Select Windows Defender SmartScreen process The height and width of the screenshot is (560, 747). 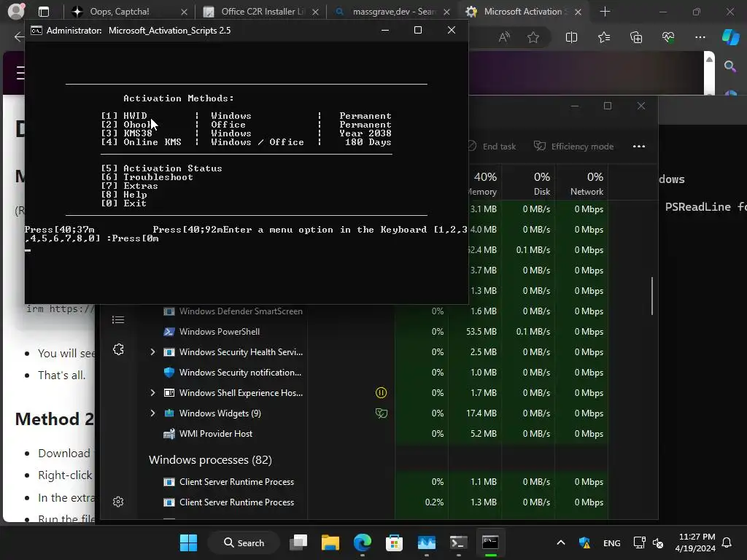click(374, 311)
